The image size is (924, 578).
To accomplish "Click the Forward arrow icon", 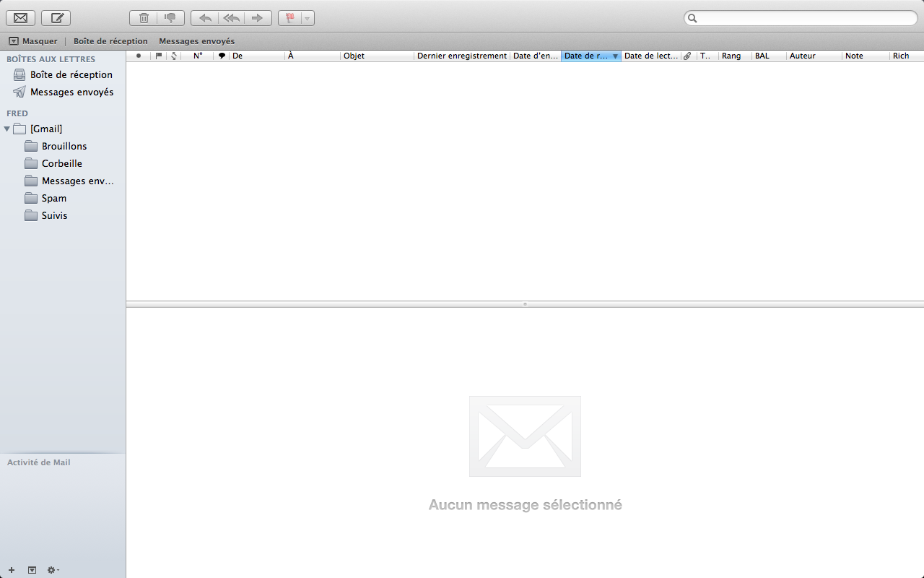I will point(257,18).
